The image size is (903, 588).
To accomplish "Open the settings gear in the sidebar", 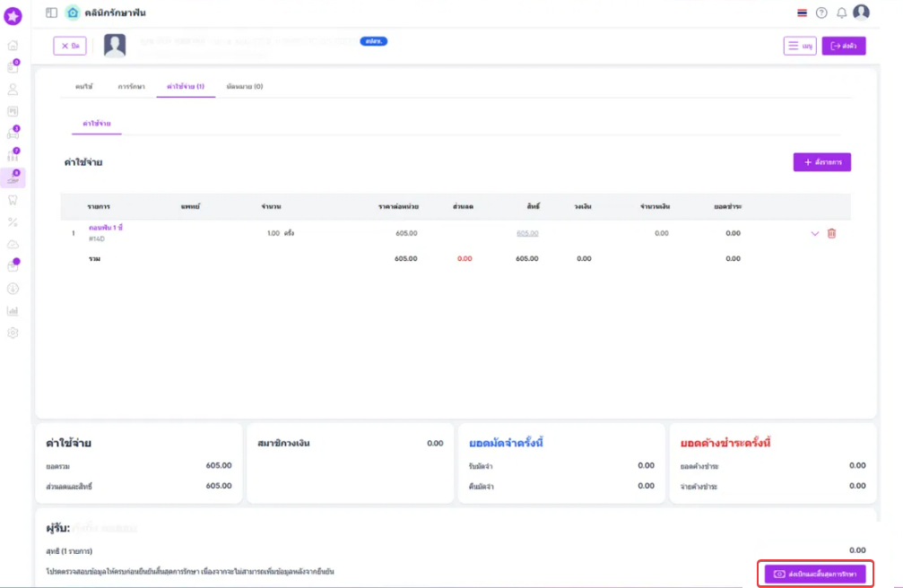I will point(13,333).
